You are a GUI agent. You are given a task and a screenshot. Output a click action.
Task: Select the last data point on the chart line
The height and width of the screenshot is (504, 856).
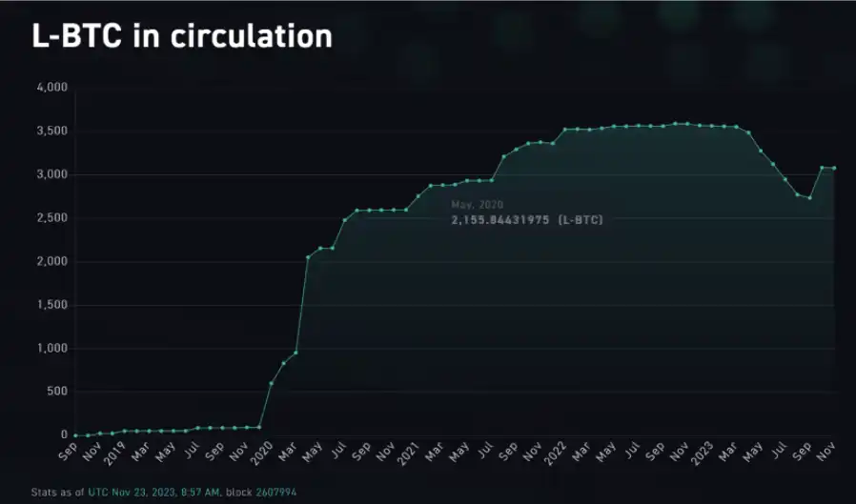pyautogui.click(x=834, y=168)
